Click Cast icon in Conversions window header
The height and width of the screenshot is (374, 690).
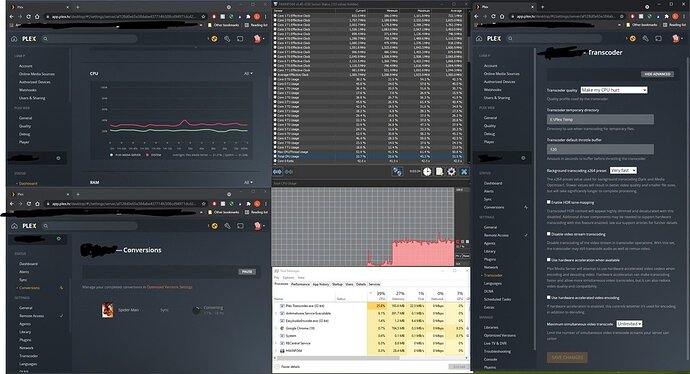[240, 226]
